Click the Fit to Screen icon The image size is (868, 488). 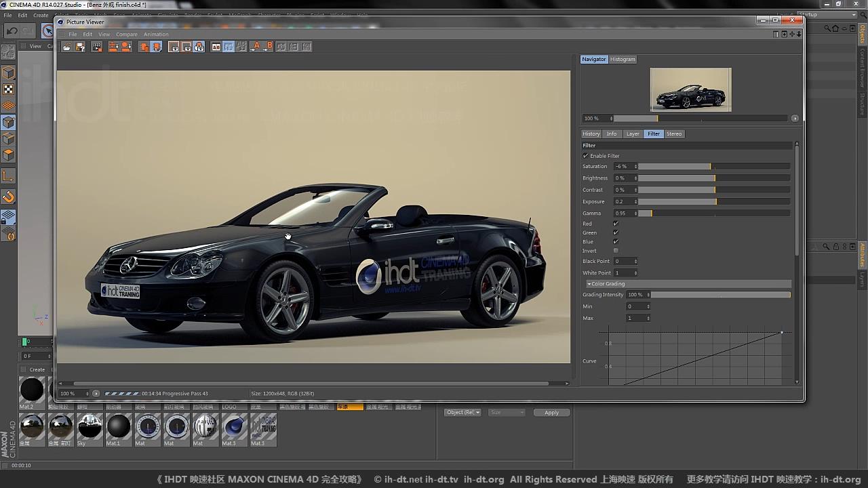click(x=174, y=47)
